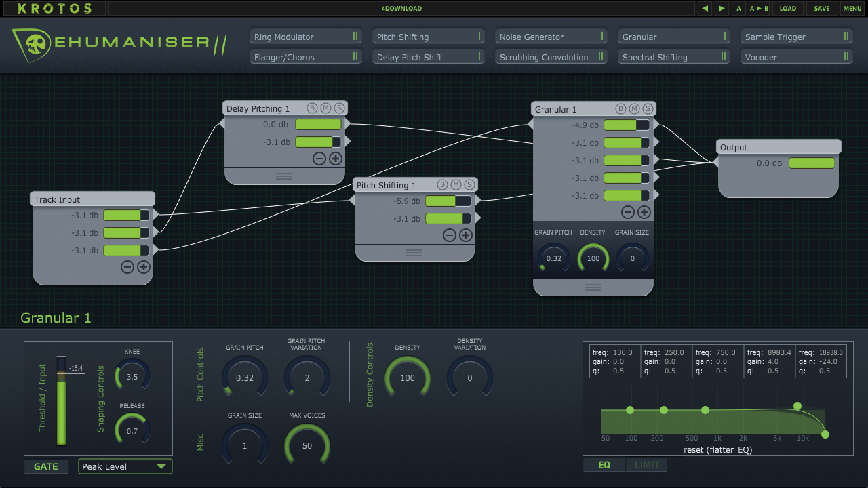Add a Delay Pitch Shift module
868x488 pixels.
point(429,57)
